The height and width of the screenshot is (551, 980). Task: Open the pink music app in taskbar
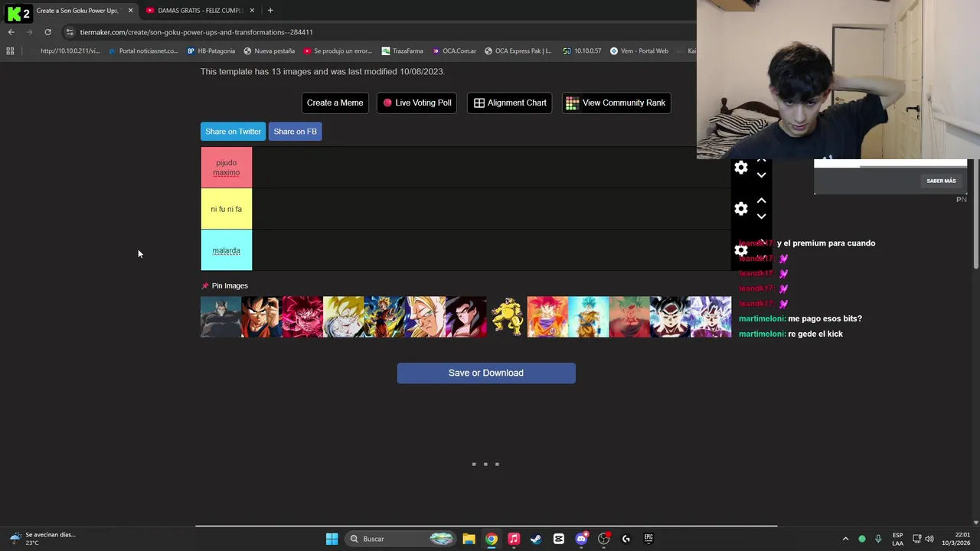514,539
